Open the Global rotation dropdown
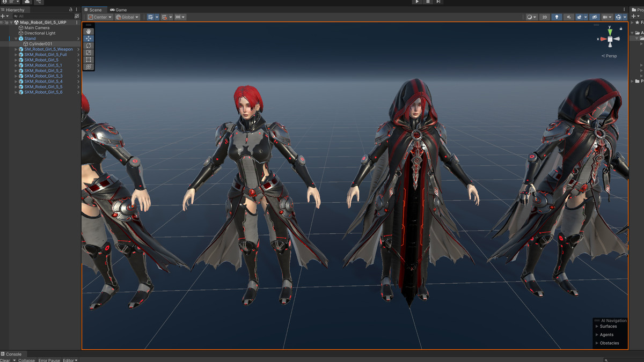The width and height of the screenshot is (644, 362). click(127, 17)
